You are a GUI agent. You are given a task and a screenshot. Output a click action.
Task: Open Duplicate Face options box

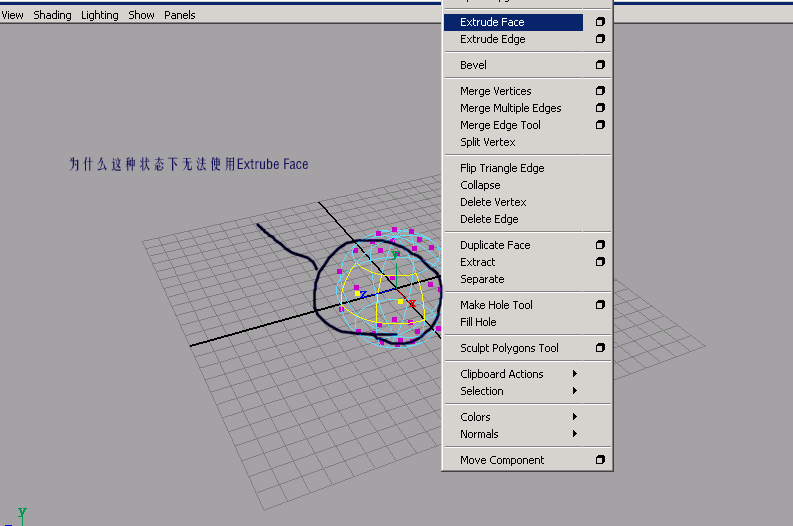600,245
